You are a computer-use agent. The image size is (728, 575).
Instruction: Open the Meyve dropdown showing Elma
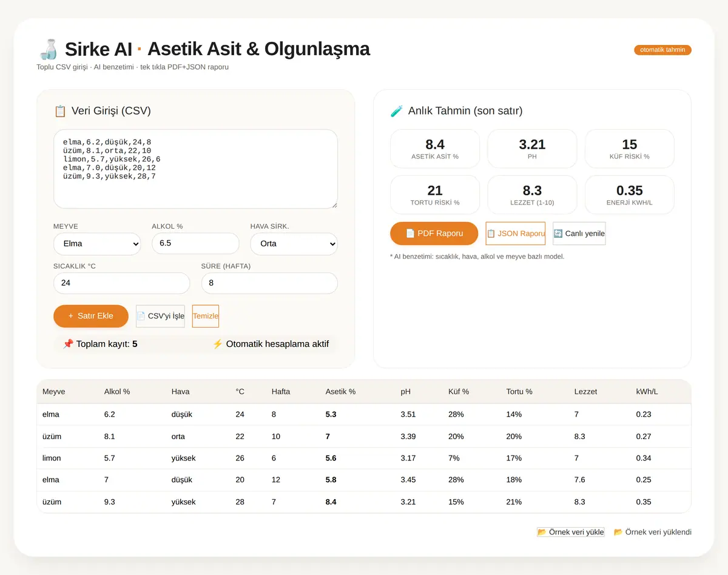(x=97, y=244)
